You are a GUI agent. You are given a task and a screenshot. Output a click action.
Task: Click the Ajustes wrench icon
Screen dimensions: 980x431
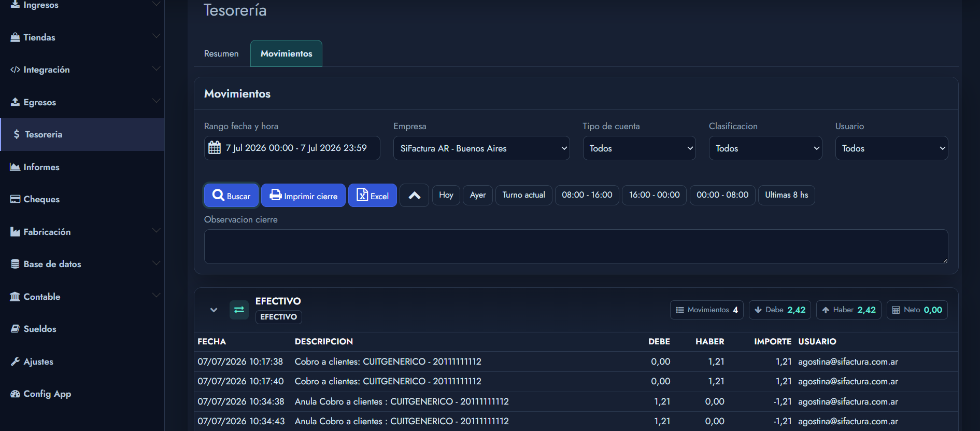(15, 362)
